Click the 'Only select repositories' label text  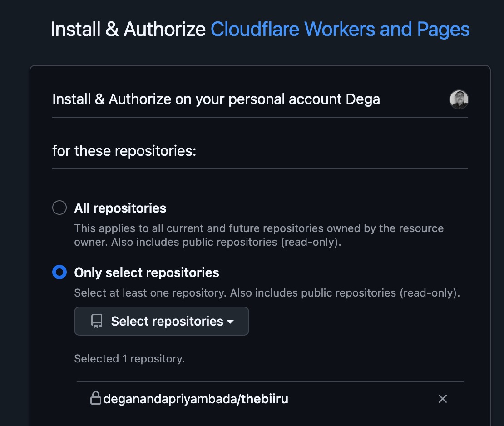point(147,272)
